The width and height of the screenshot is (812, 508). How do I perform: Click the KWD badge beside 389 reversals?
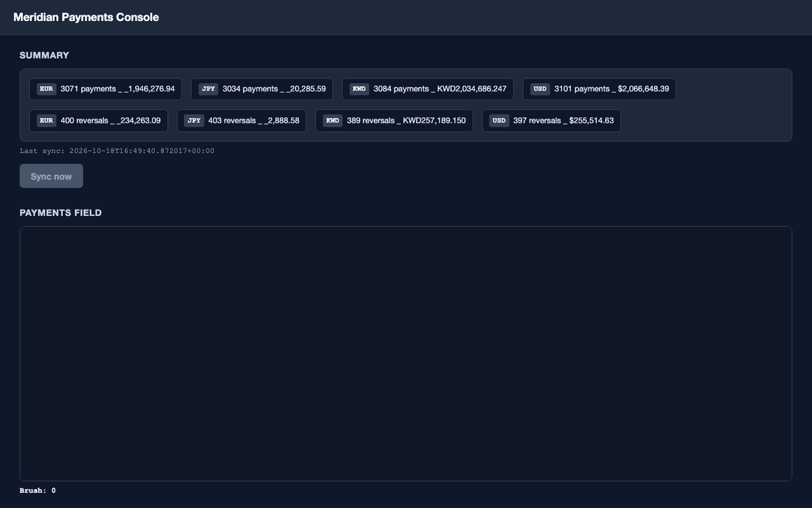point(332,121)
